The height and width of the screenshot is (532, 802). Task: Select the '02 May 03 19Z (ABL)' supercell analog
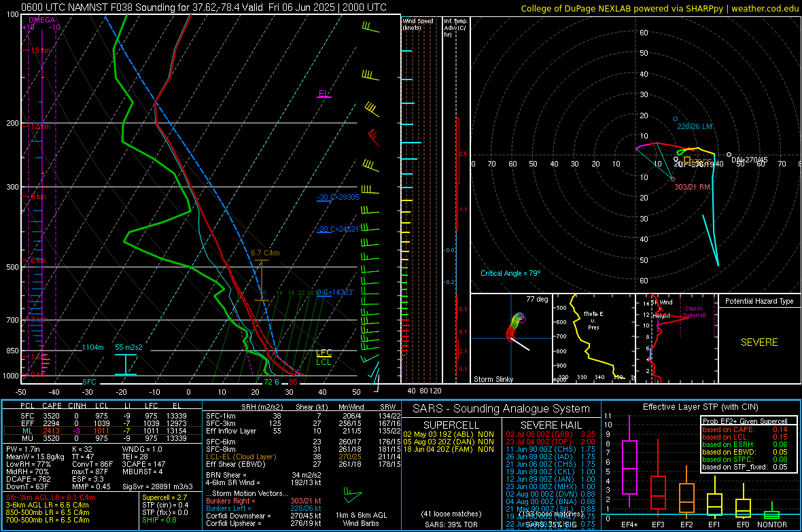tap(448, 434)
